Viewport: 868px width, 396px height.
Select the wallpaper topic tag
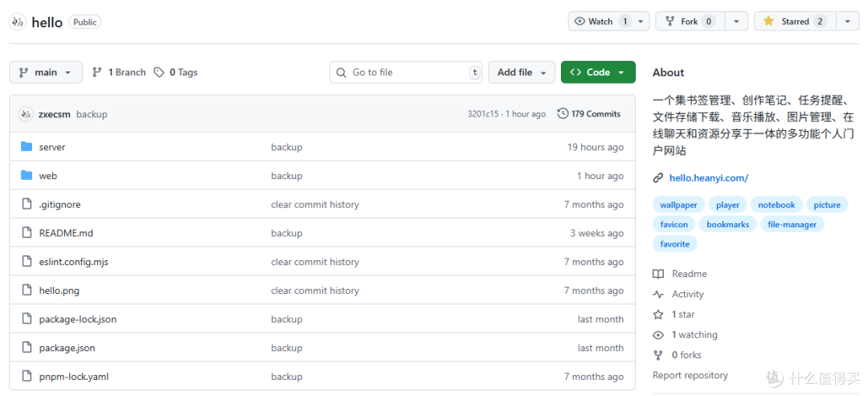(x=678, y=205)
